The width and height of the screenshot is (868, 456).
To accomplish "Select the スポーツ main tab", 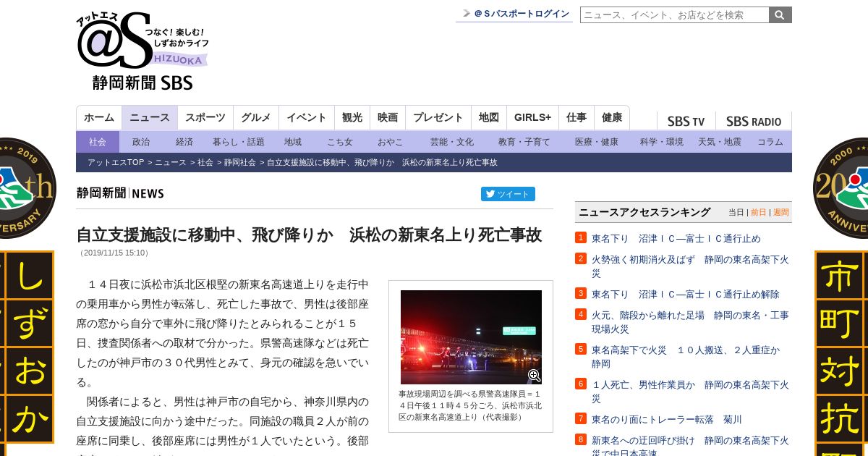I will pos(205,117).
